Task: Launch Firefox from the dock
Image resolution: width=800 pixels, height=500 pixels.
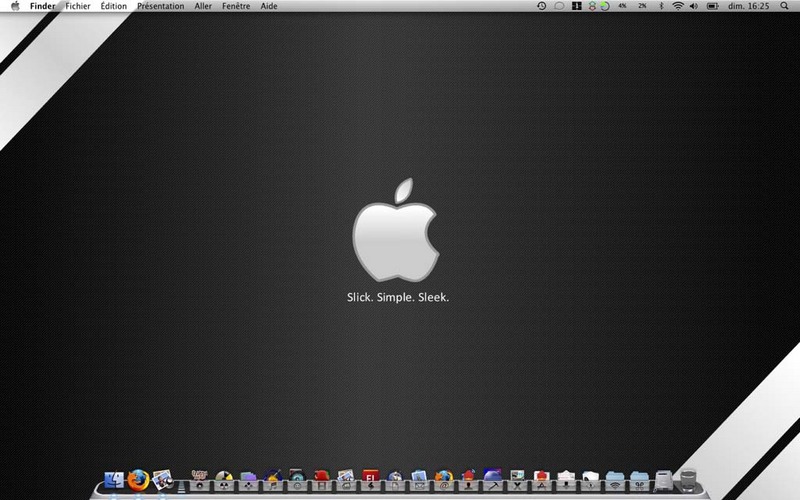Action: pos(138,479)
